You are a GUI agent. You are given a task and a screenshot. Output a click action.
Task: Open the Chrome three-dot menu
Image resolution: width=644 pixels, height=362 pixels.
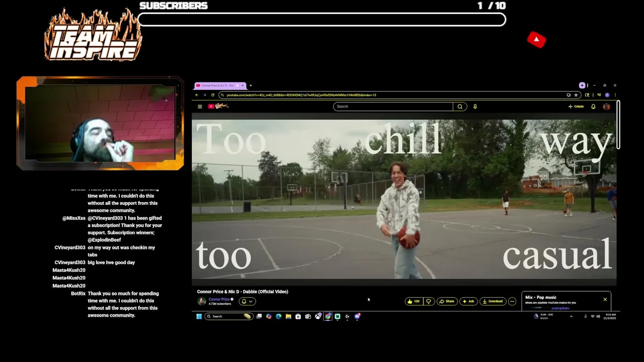coord(615,95)
